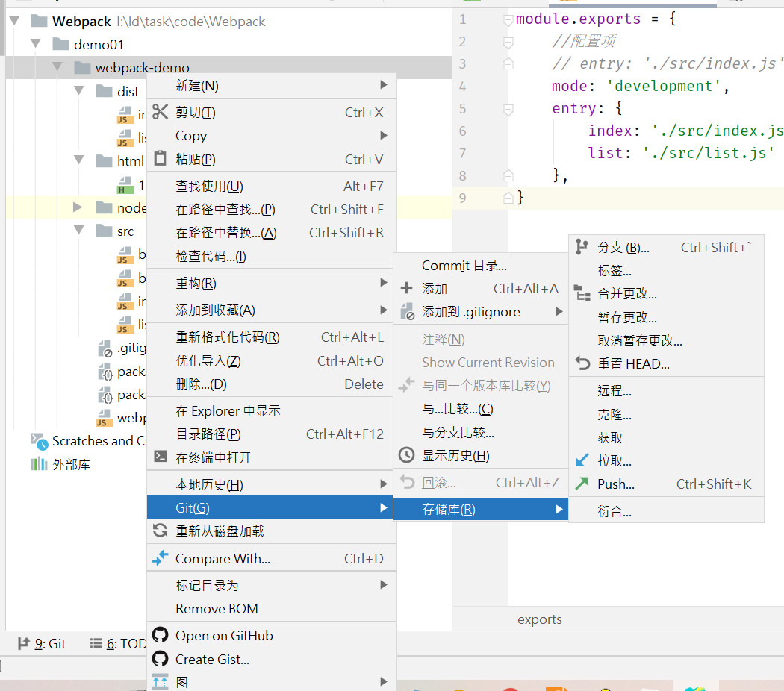
Task: Open the 添加到收藏(A) submenu
Action: coord(272,310)
